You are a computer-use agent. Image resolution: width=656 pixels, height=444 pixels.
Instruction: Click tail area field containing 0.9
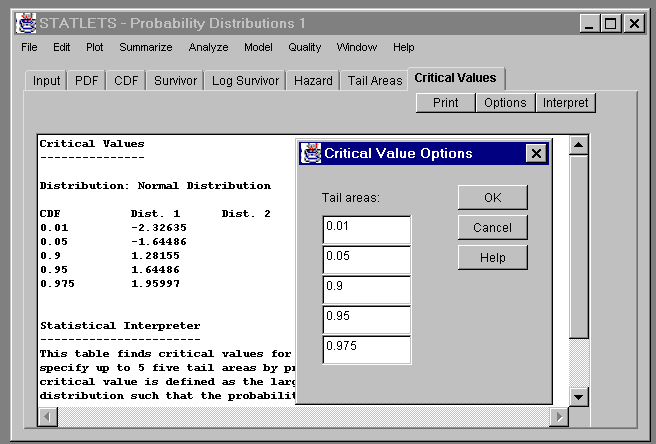point(367,290)
